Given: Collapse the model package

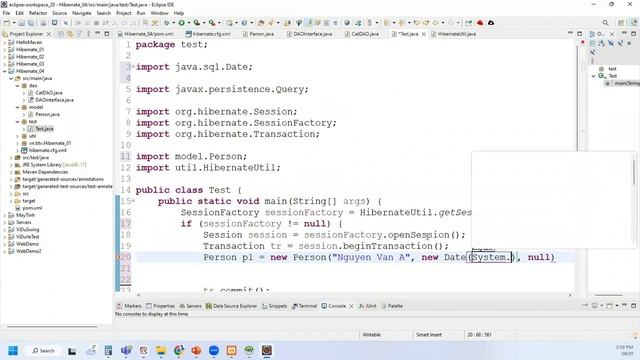Looking at the screenshot, I should (x=18, y=107).
